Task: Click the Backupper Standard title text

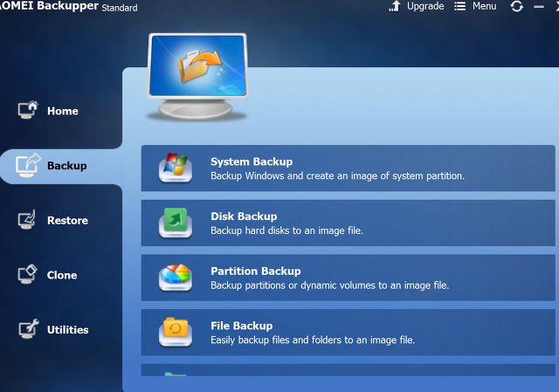Action: coord(69,6)
